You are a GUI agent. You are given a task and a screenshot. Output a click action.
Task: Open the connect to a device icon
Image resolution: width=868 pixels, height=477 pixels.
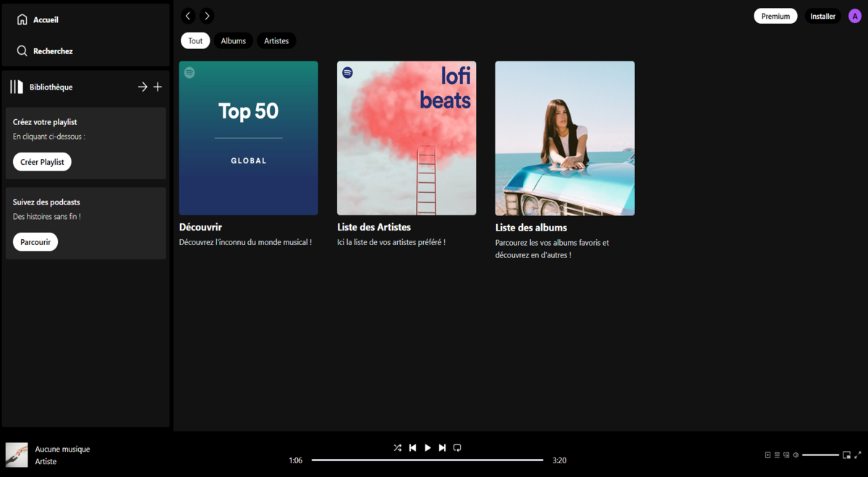click(x=786, y=455)
